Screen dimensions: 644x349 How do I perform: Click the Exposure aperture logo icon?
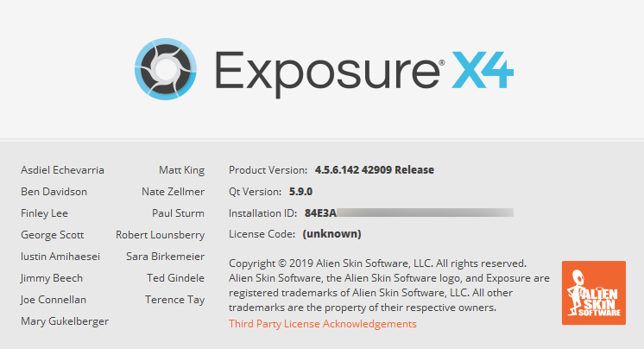coord(166,69)
